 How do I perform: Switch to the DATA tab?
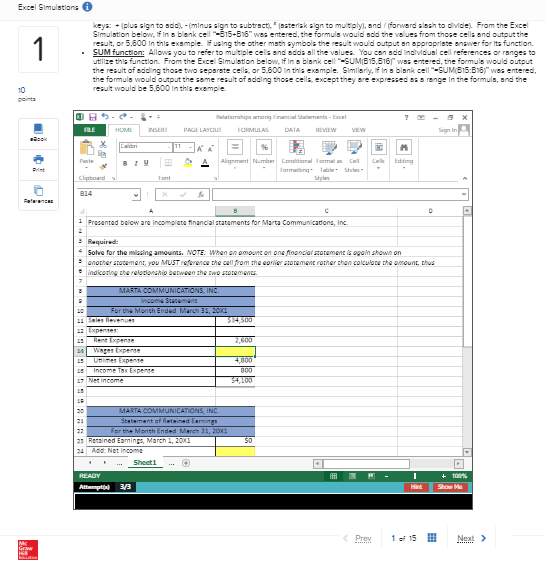292,130
